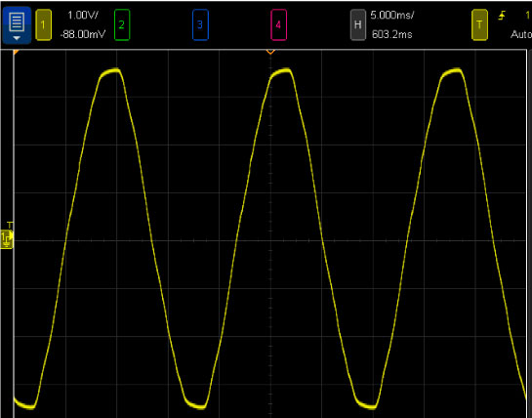
Task: Open the Trigger T settings button
Action: [x=479, y=24]
